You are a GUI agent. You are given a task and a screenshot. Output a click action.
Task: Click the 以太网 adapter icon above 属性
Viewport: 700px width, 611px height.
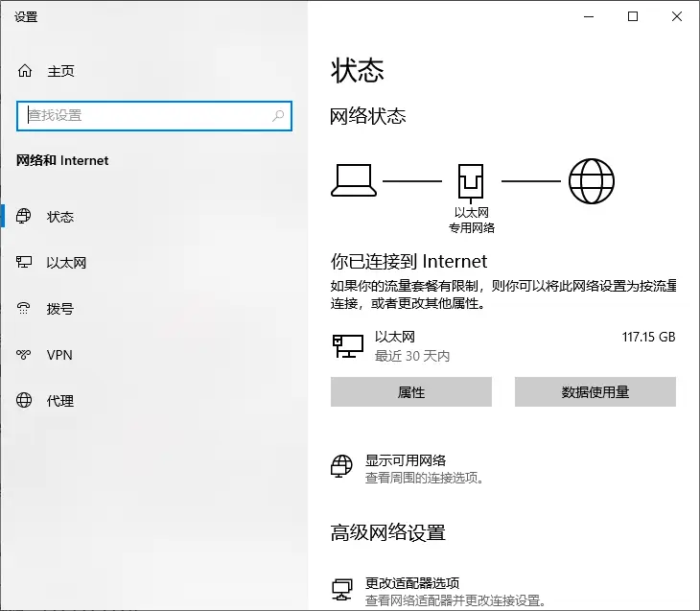348,346
